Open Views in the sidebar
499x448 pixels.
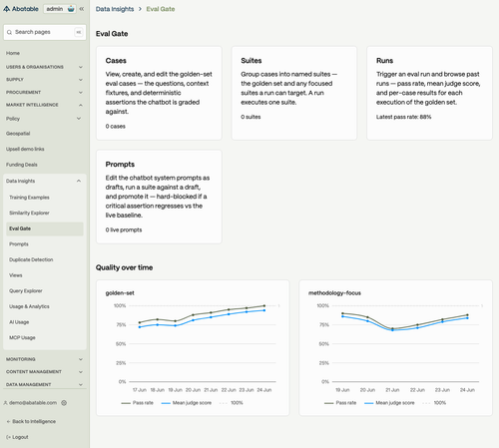[16, 275]
